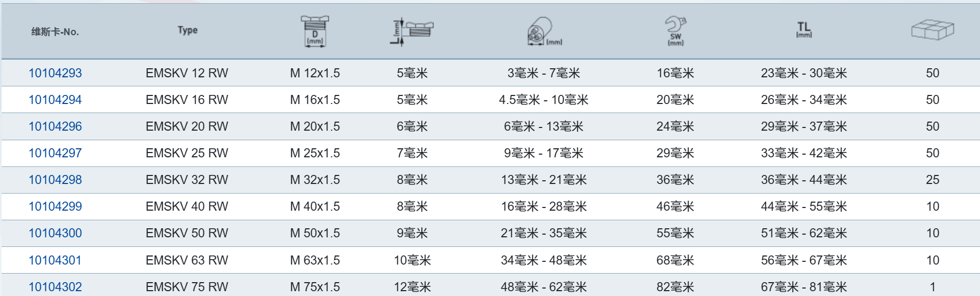Follow the 10104297 article link
This screenshot has height=296, width=980.
tap(55, 153)
